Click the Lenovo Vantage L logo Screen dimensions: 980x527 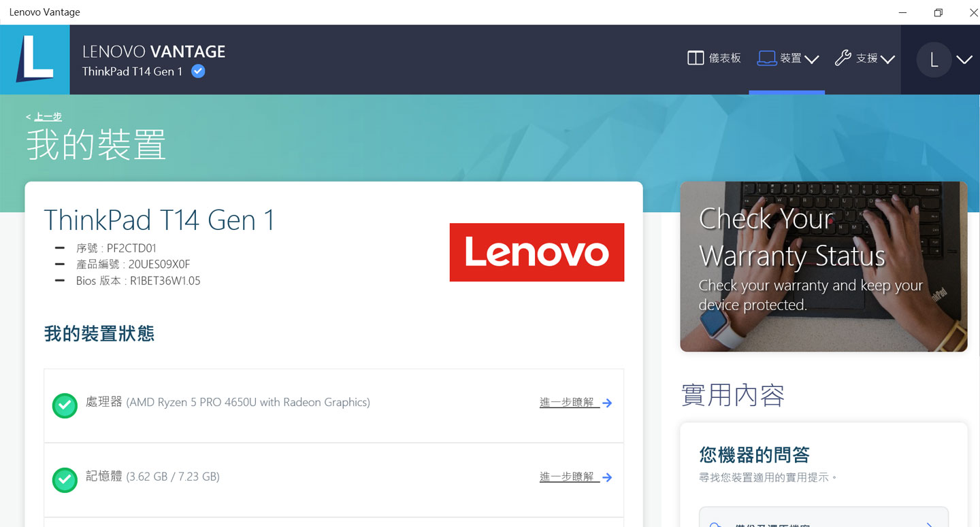(35, 59)
